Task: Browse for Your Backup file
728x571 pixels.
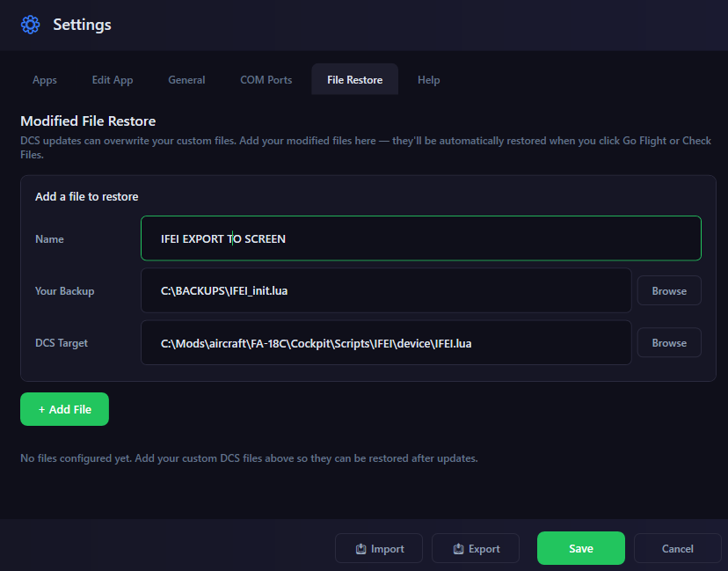Action: (x=669, y=290)
